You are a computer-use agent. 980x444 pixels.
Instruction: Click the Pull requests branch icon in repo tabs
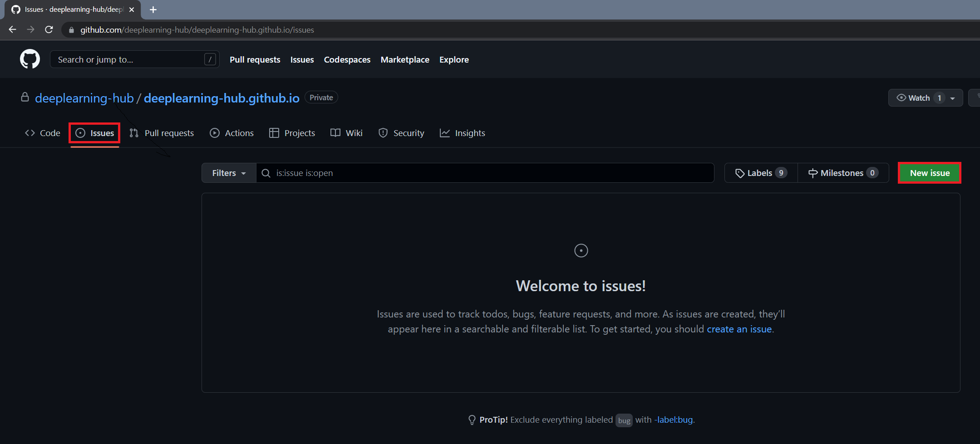click(x=134, y=133)
